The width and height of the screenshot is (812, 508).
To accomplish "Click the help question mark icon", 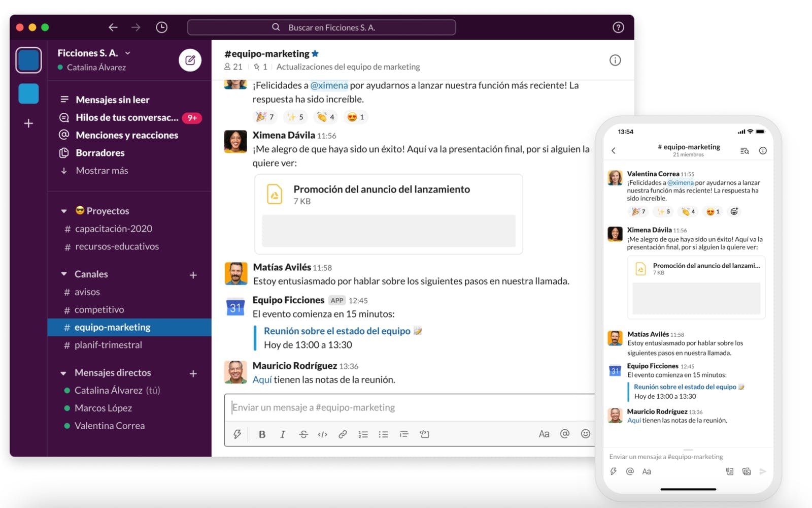I will (x=618, y=27).
